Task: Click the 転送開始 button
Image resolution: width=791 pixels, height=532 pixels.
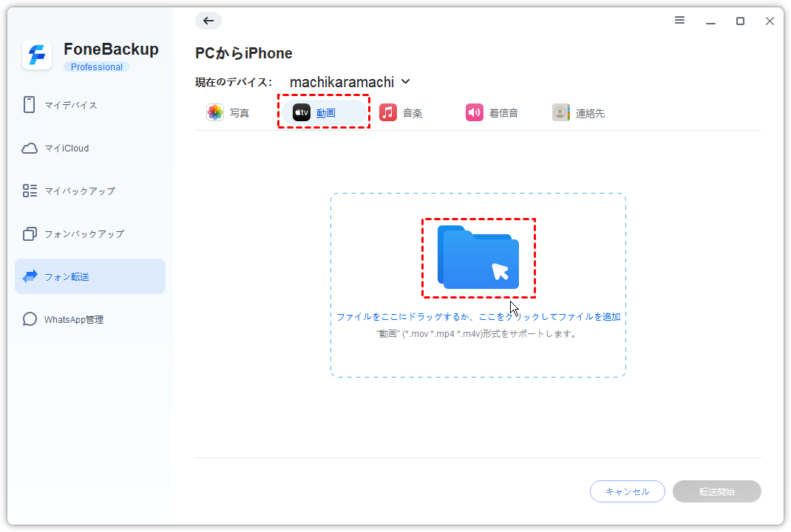Action: [717, 491]
